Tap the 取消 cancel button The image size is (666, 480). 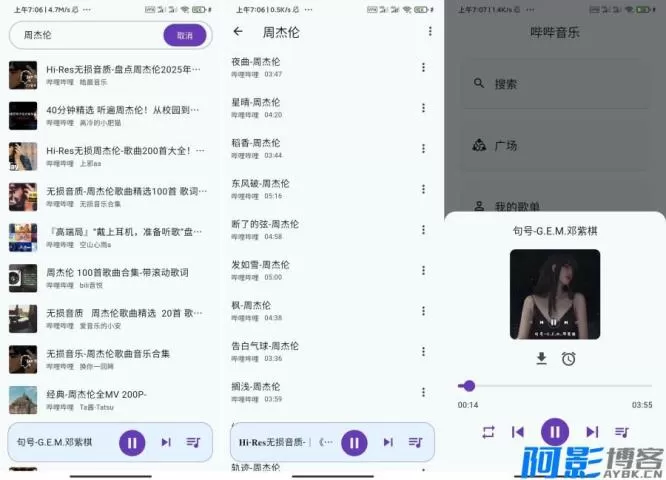click(185, 35)
